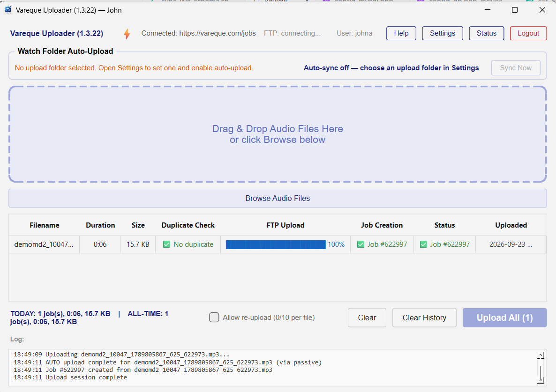
Task: Click the log scrollbar down arrow
Action: pyautogui.click(x=541, y=380)
